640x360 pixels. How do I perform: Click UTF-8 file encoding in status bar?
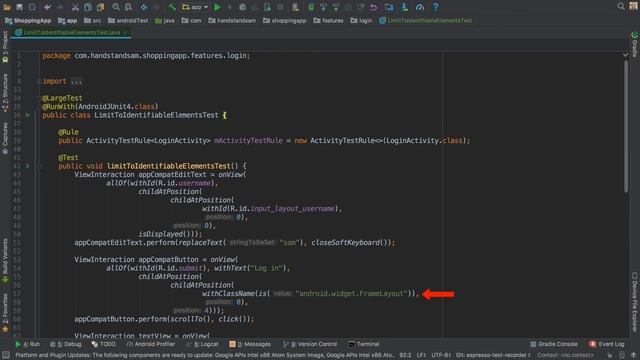[441, 356]
